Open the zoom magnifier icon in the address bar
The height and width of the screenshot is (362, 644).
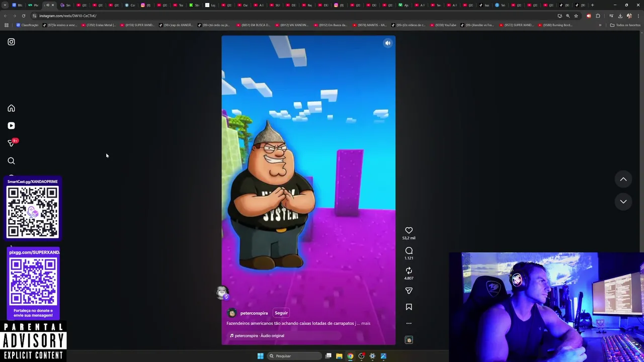tap(568, 16)
